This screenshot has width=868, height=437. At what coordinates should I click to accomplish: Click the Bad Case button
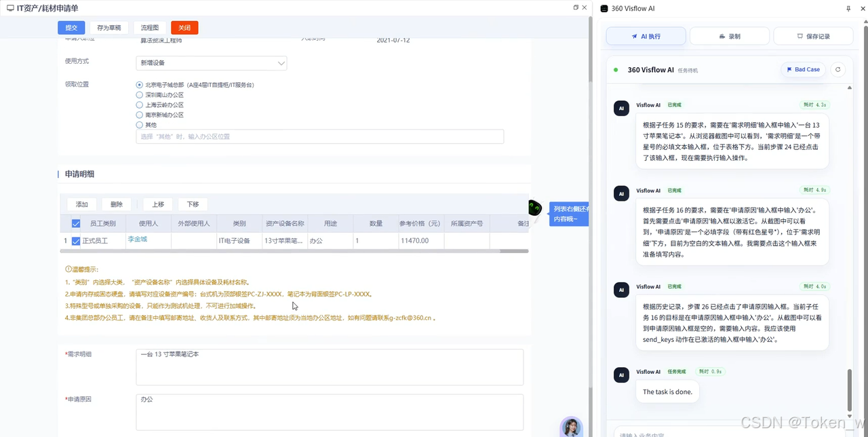pyautogui.click(x=803, y=69)
